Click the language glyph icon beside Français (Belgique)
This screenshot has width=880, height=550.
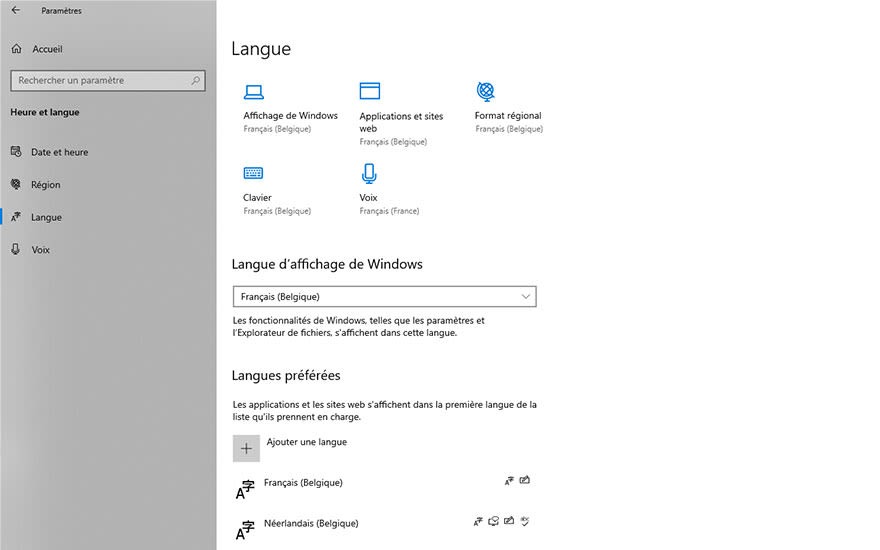[x=245, y=489]
